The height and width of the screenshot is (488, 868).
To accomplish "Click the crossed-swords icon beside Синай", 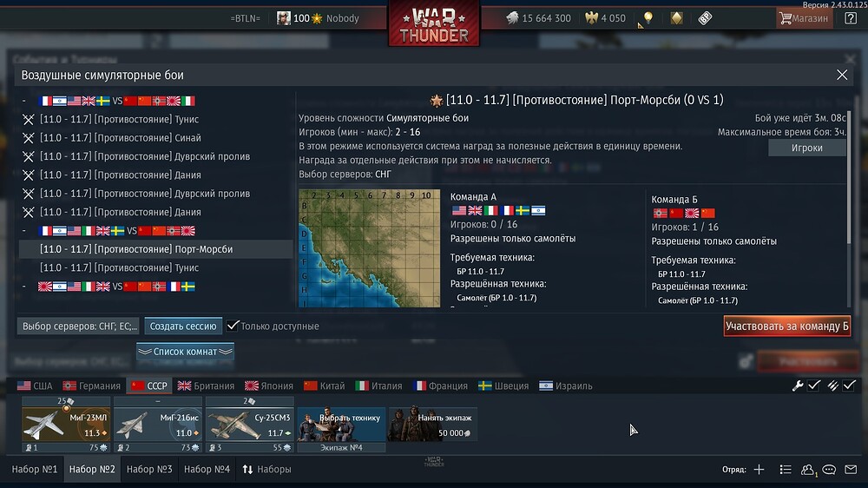I will (x=29, y=138).
